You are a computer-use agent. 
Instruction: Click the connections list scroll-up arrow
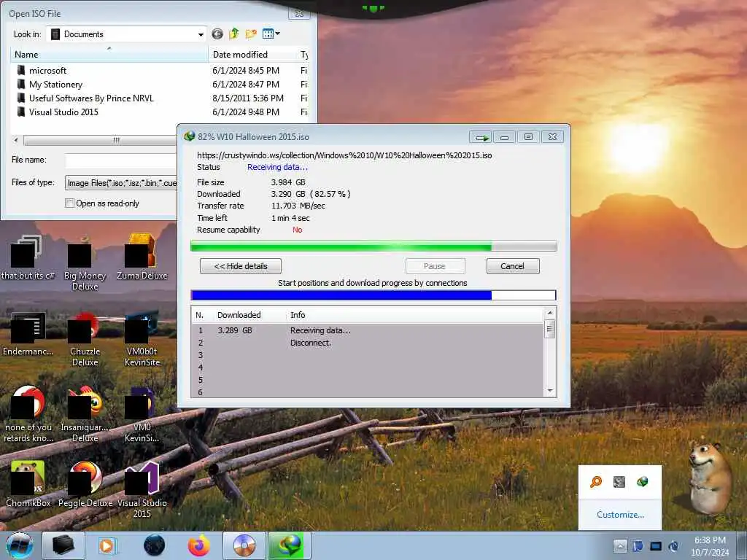point(550,313)
